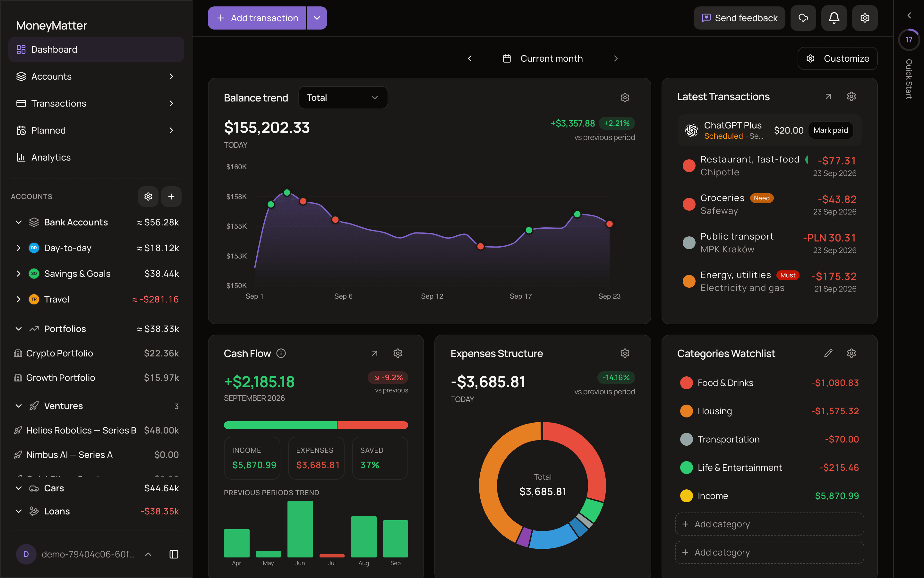Click the Quick Start progress circle 17
924x578 pixels.
click(909, 40)
